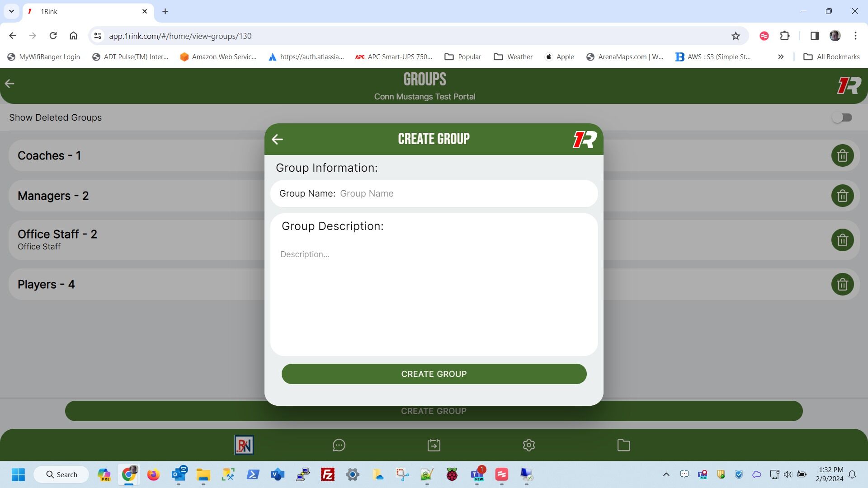Open settings gear in bottom app bar
868x488 pixels.
[x=528, y=445]
